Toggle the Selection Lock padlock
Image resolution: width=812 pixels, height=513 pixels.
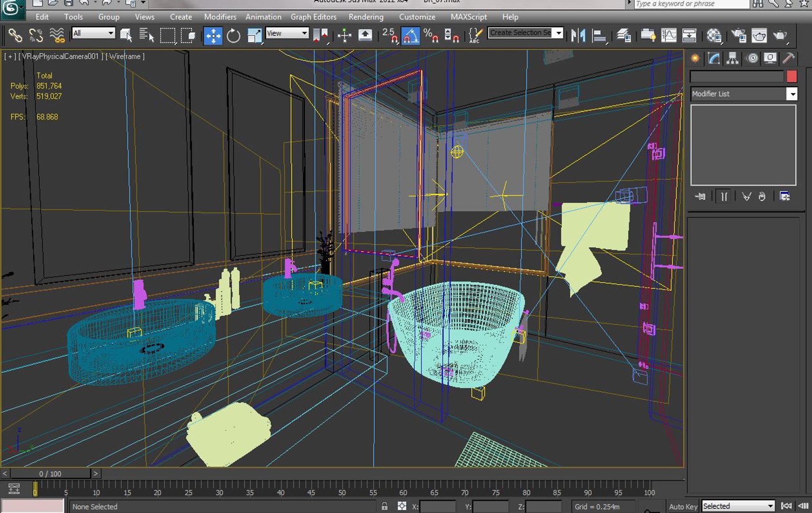click(384, 506)
